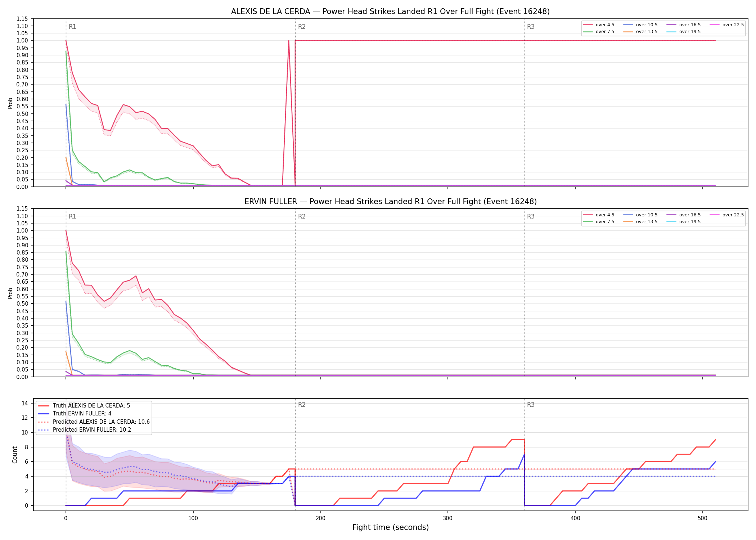Click the R3 round label in Alexis chart
This screenshot has width=756, height=540.
(x=531, y=27)
